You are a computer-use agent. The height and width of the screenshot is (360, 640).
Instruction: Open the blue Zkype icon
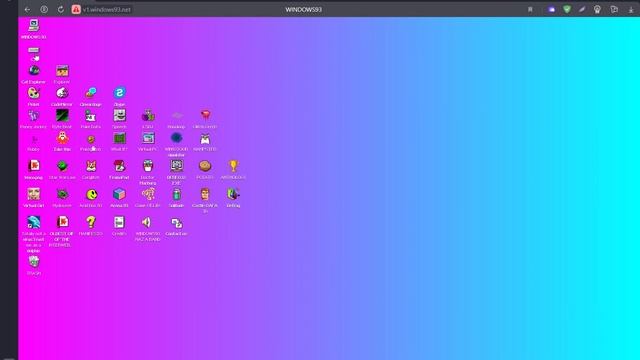coord(119,93)
